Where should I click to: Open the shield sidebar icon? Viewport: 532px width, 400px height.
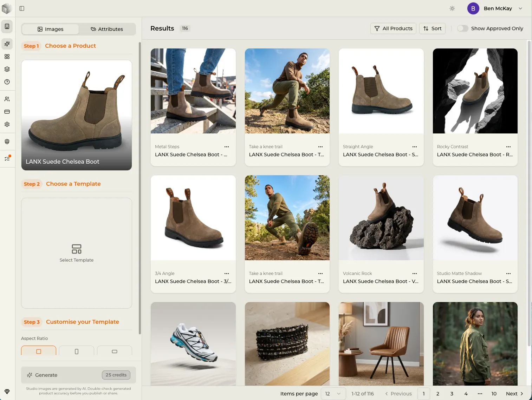7,142
